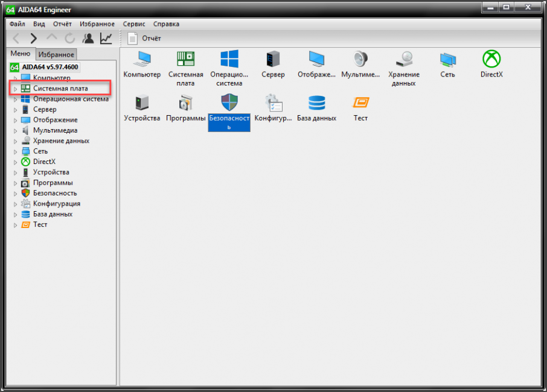This screenshot has height=392, width=547.
Task: Select Хранение данных in the tree
Action: [61, 141]
